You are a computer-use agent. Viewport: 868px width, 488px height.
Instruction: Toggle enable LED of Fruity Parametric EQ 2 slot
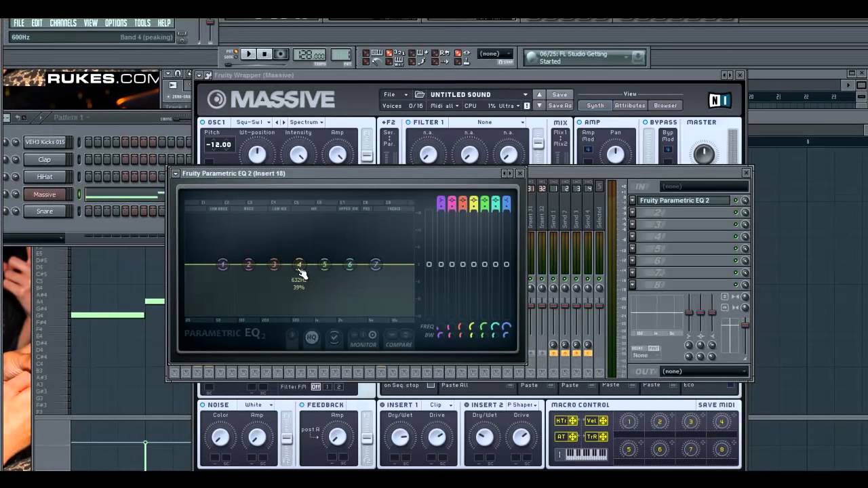[x=736, y=201]
